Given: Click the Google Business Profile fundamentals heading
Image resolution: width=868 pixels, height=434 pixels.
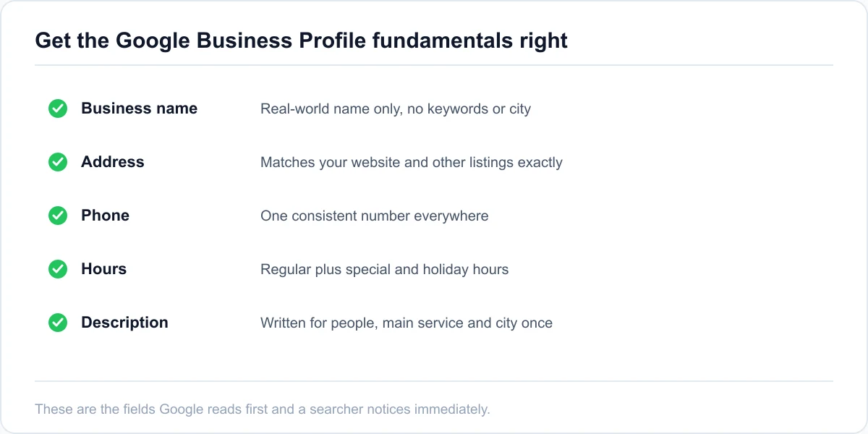Looking at the screenshot, I should point(302,41).
